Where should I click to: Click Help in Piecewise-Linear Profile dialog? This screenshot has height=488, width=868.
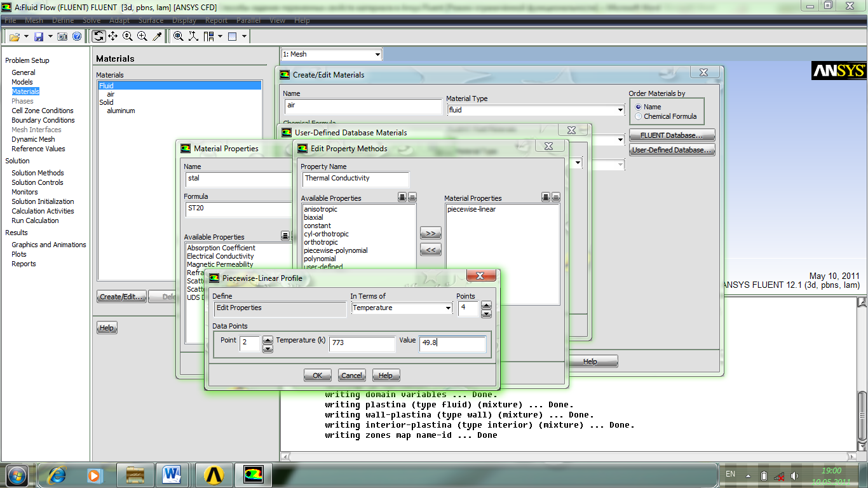[x=386, y=376]
